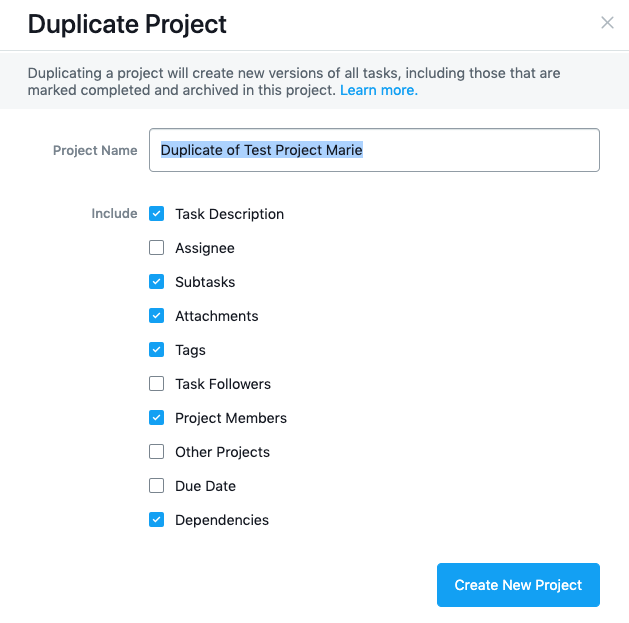The height and width of the screenshot is (623, 629).
Task: Open the Learn more link
Action: click(378, 90)
